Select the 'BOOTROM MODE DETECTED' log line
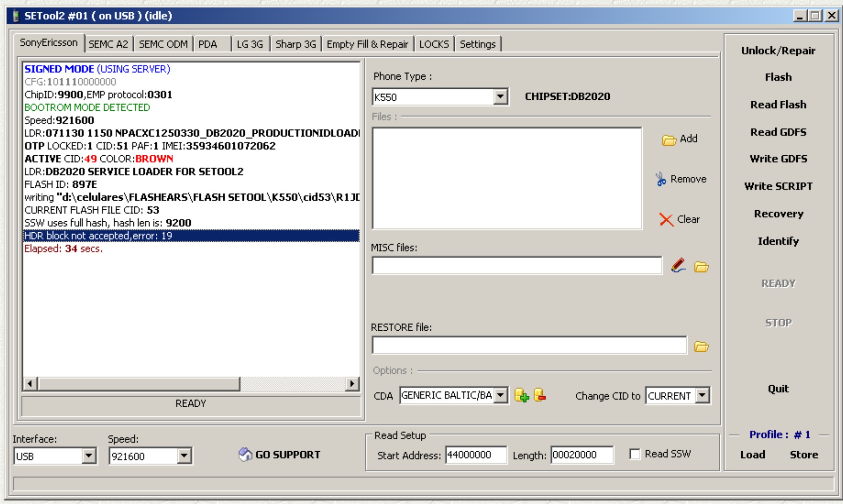Viewport: 843px width, 504px height. [x=87, y=107]
